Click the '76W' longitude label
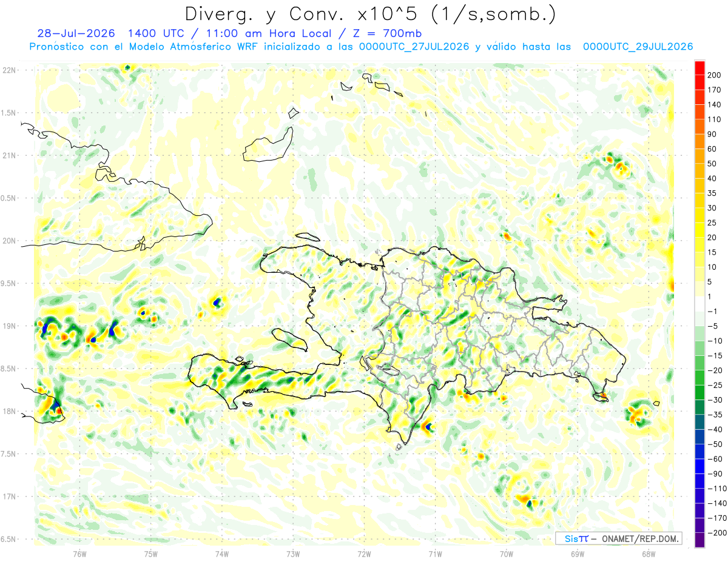 [x=79, y=554]
